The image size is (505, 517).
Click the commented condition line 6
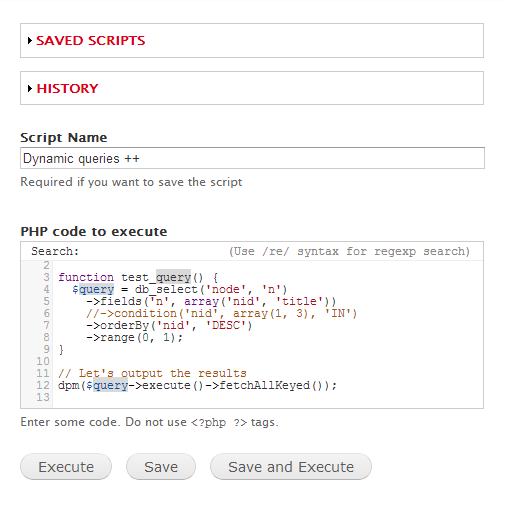click(x=221, y=313)
